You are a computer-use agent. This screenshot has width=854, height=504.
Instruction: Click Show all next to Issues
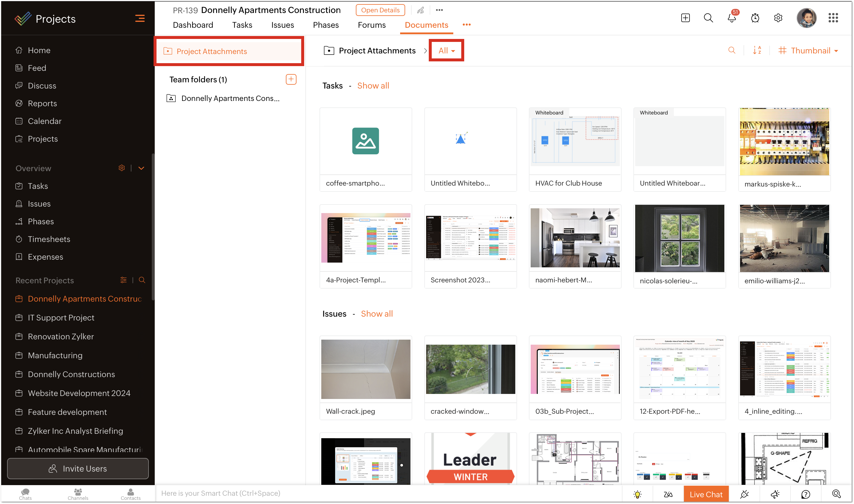[377, 314]
